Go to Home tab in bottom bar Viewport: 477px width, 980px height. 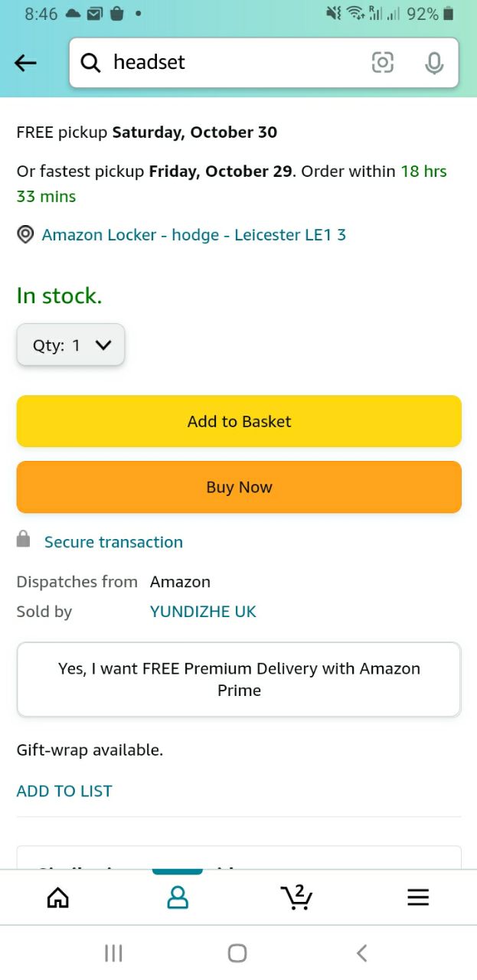[x=58, y=897]
